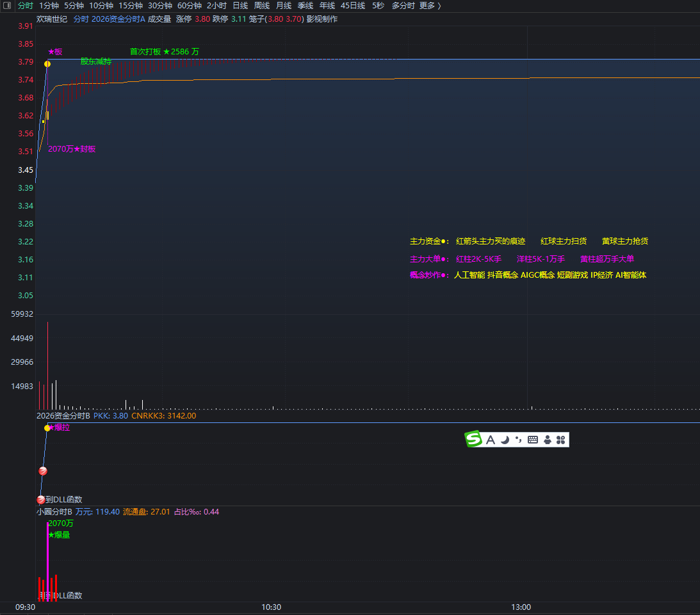
Task: Click legend text 洋柱5K-1万手
Action: click(541, 259)
